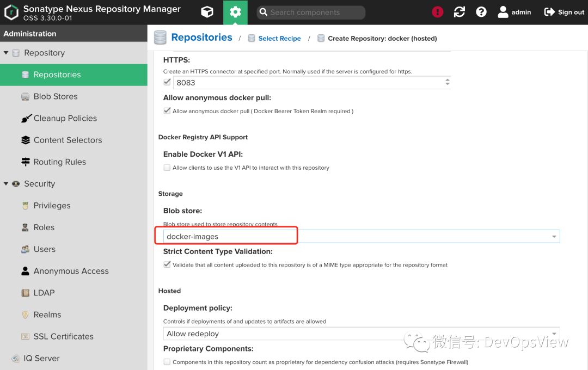This screenshot has width=588, height=370.
Task: Open the Blob store dropdown arrow
Action: point(554,237)
